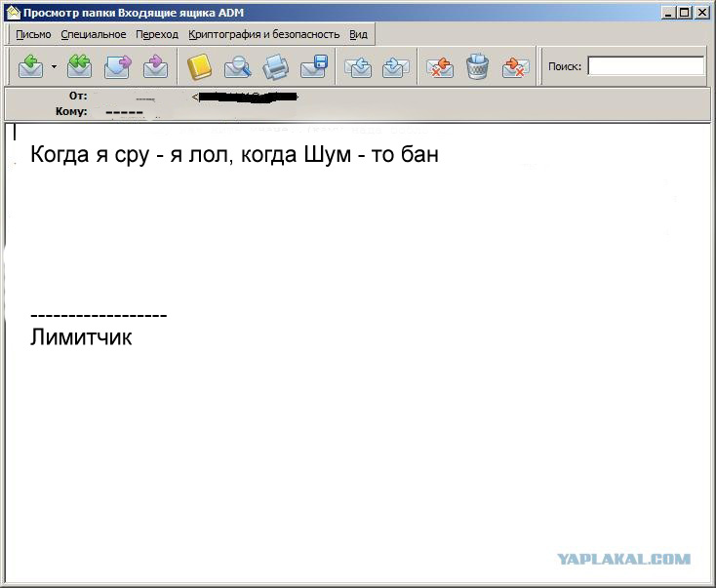Click into the Поиск search field

(x=646, y=66)
